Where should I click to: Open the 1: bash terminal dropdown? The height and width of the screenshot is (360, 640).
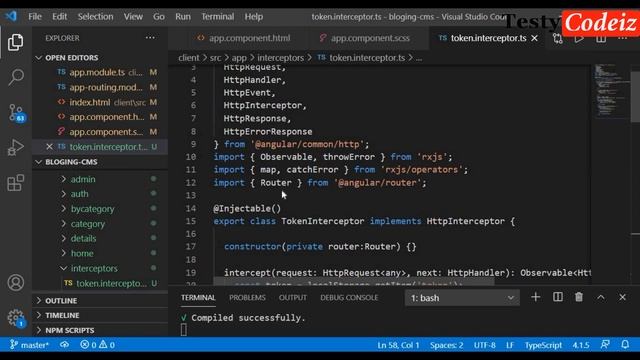point(462,298)
